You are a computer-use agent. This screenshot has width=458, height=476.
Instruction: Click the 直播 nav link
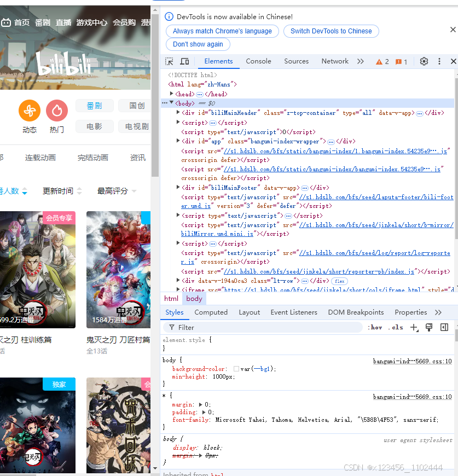63,22
